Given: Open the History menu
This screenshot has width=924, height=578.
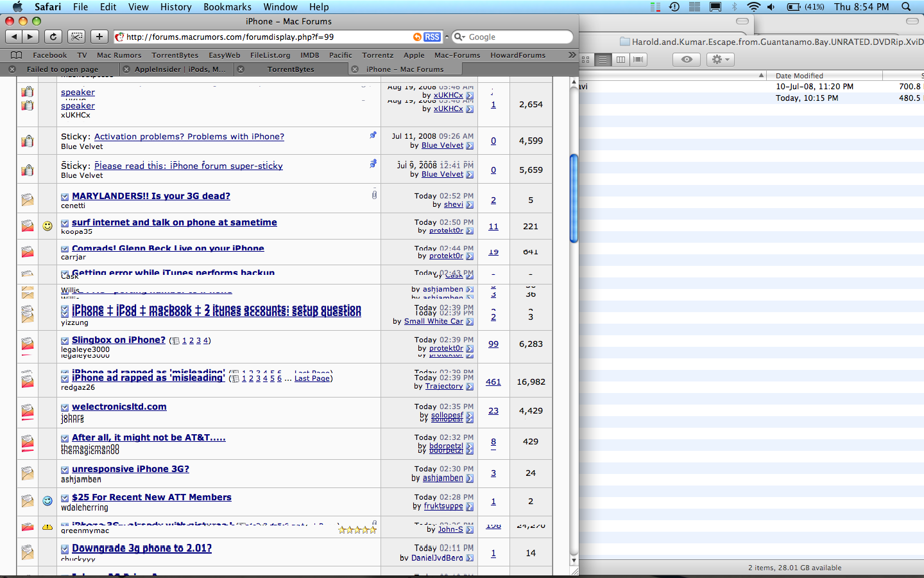Looking at the screenshot, I should pos(176,6).
